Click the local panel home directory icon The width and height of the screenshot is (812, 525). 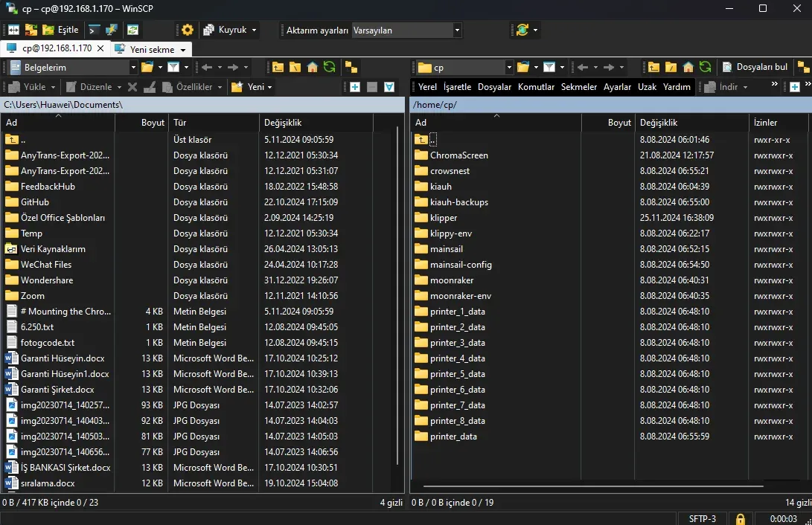tap(313, 67)
